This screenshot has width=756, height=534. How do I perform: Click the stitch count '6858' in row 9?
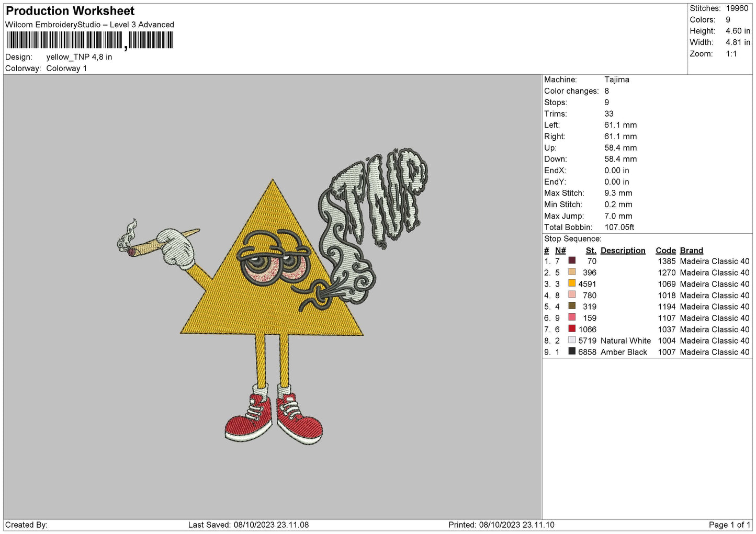click(x=588, y=352)
